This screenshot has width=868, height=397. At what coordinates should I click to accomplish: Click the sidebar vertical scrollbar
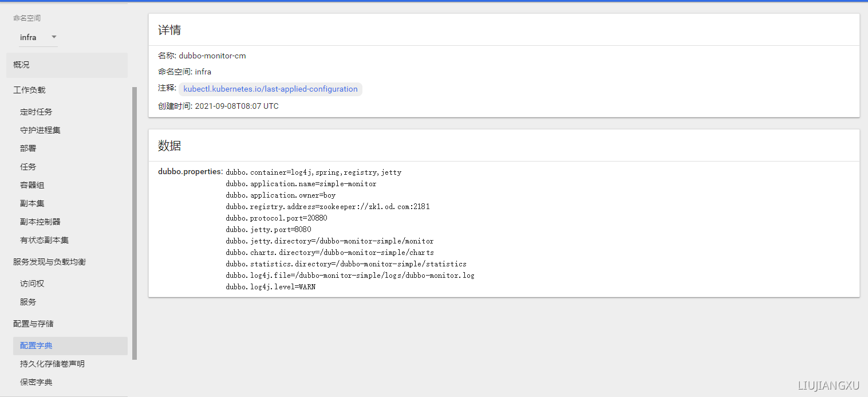point(135,223)
